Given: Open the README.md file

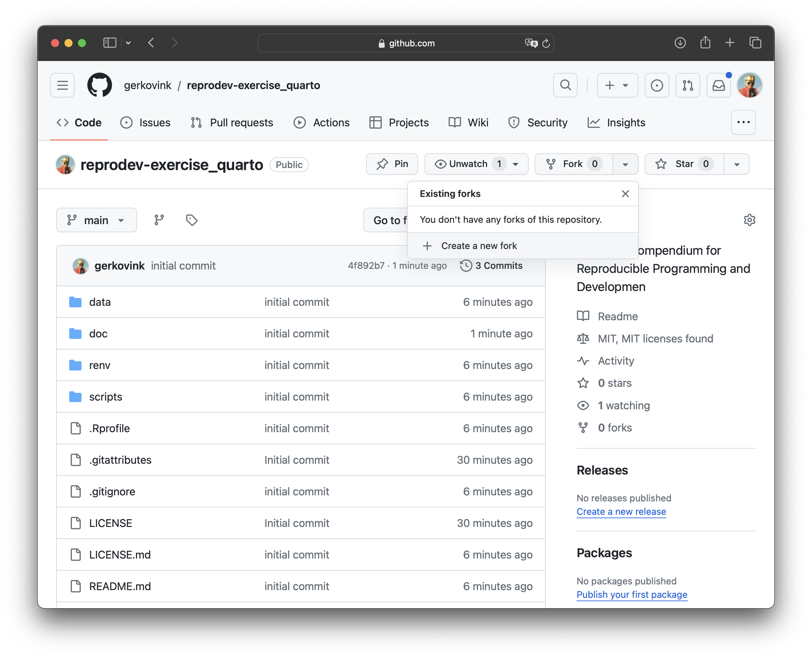Looking at the screenshot, I should (x=120, y=586).
